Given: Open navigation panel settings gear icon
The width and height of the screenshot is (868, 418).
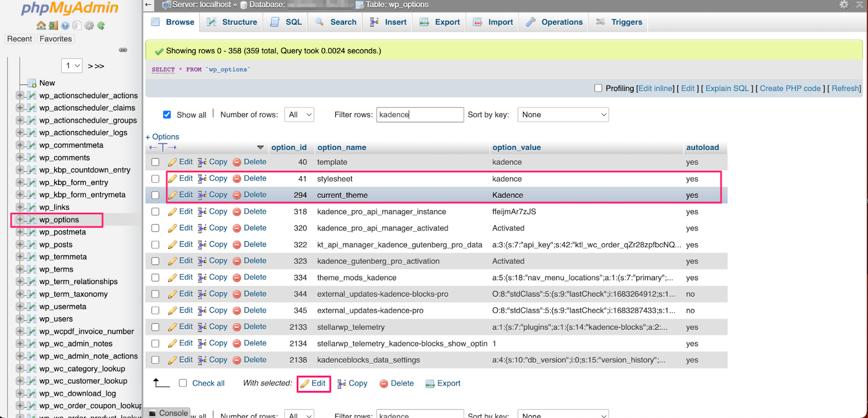Looking at the screenshot, I should click(89, 25).
